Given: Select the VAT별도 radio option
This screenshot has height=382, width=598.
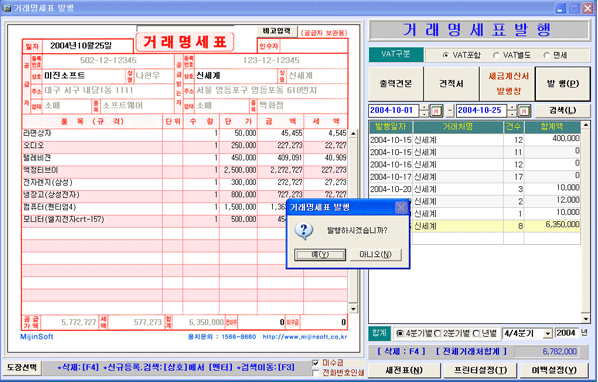Looking at the screenshot, I should (496, 55).
